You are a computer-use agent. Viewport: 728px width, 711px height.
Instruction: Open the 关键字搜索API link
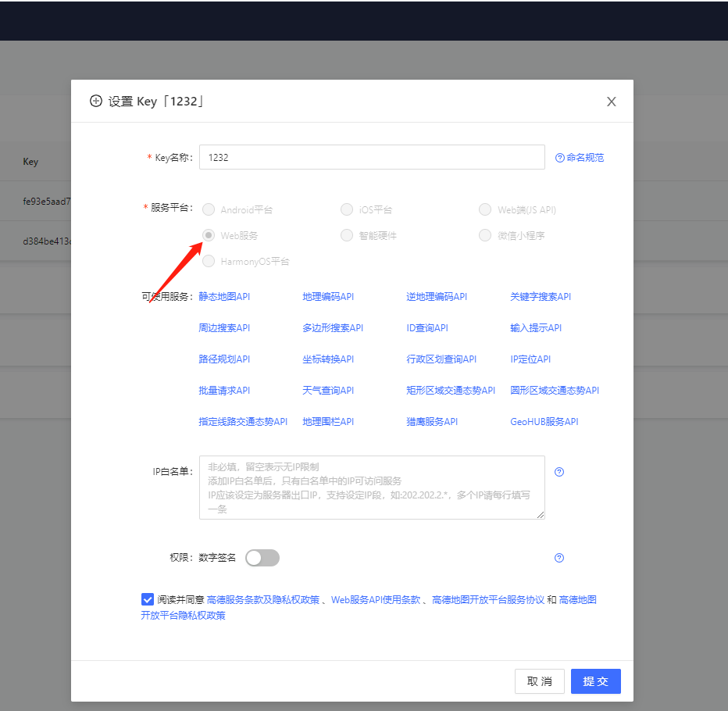[x=541, y=296]
